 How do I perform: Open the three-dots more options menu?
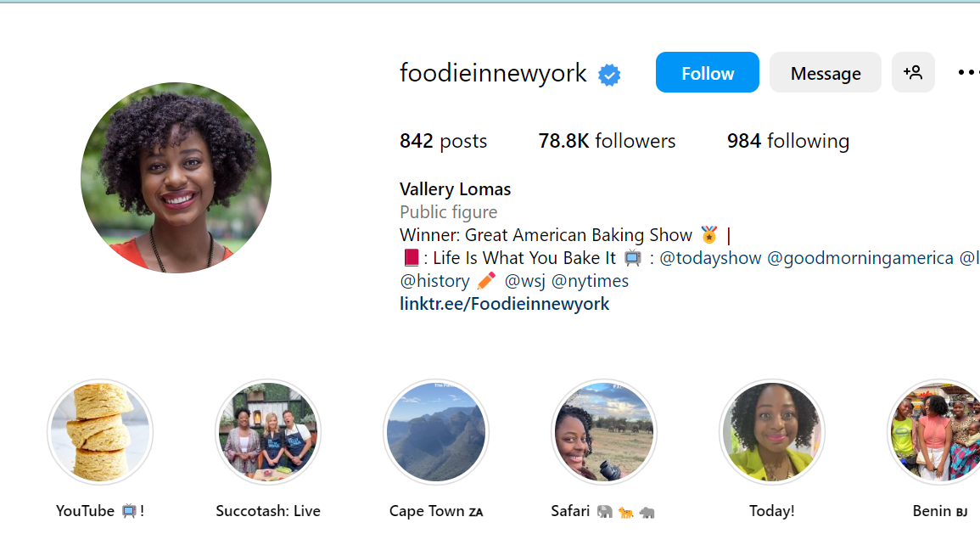[968, 73]
